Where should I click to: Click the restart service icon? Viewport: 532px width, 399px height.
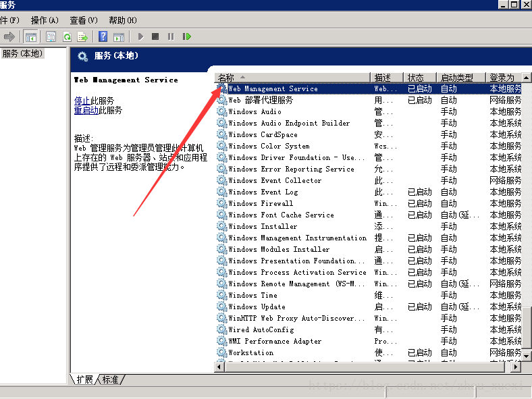[186, 36]
